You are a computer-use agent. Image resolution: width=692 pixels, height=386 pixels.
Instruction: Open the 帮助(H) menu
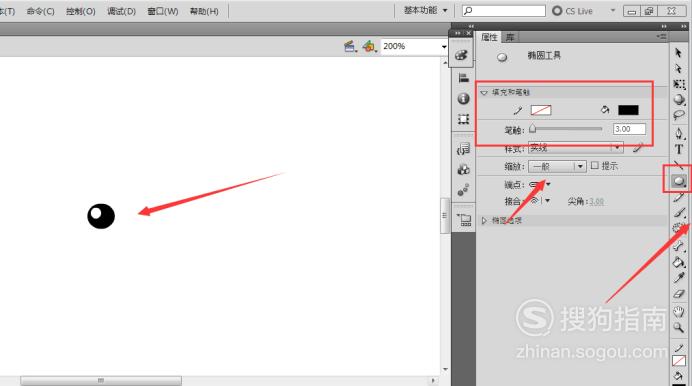[x=204, y=11]
